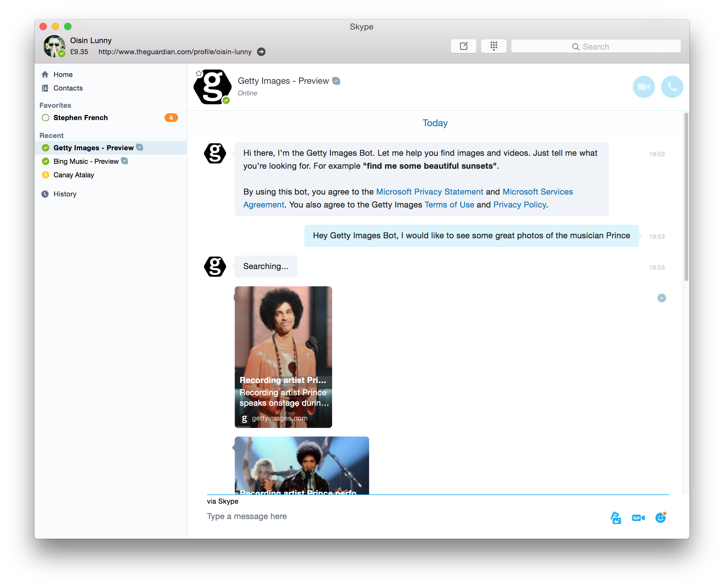Select the Canay Atalay conversation
The image size is (724, 588).
point(111,175)
